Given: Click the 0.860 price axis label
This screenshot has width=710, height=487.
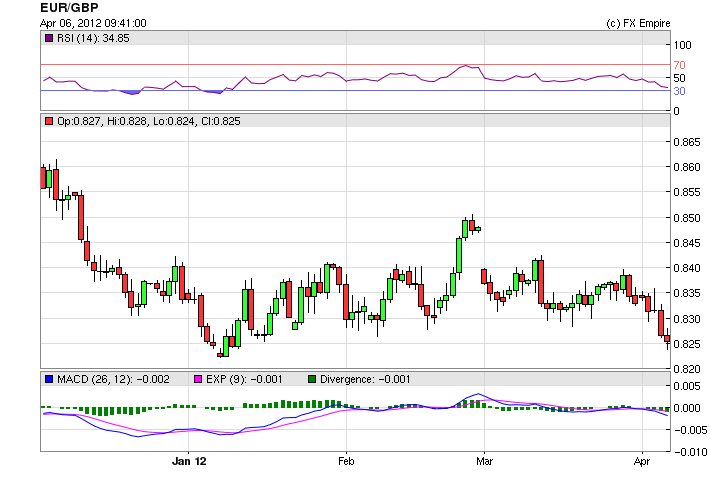Looking at the screenshot, I should coord(687,167).
